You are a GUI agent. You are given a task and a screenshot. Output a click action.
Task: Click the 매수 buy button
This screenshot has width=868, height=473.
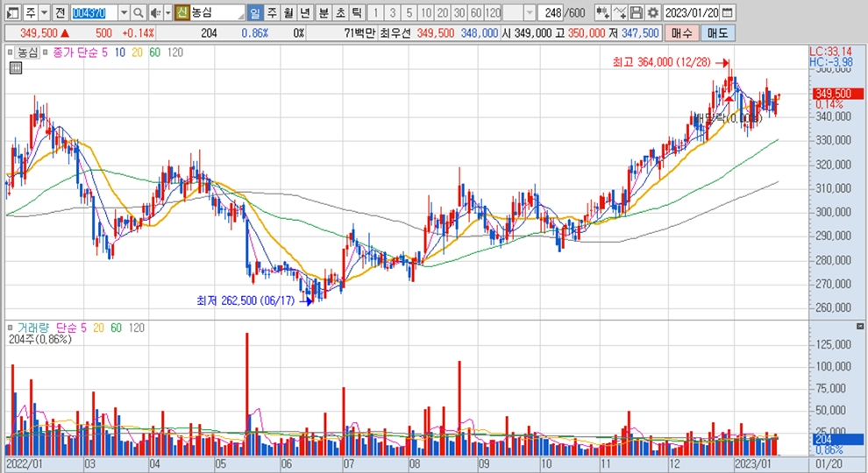[681, 32]
